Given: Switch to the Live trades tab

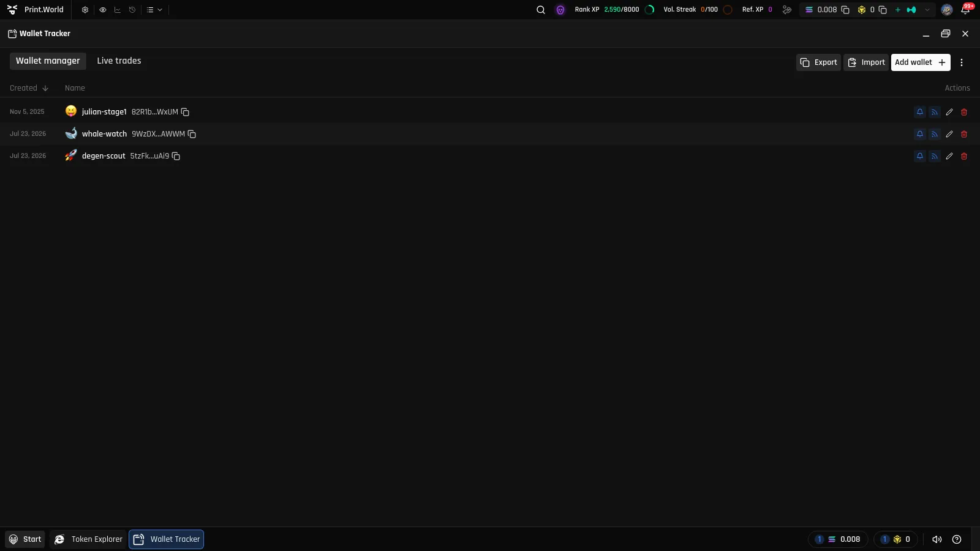Looking at the screenshot, I should pos(119,61).
